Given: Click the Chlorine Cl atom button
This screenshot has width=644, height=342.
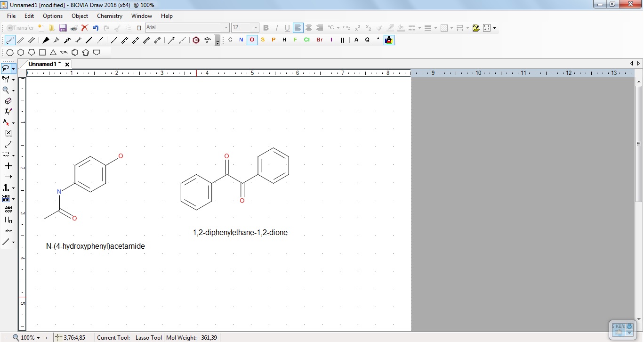Looking at the screenshot, I should (306, 40).
